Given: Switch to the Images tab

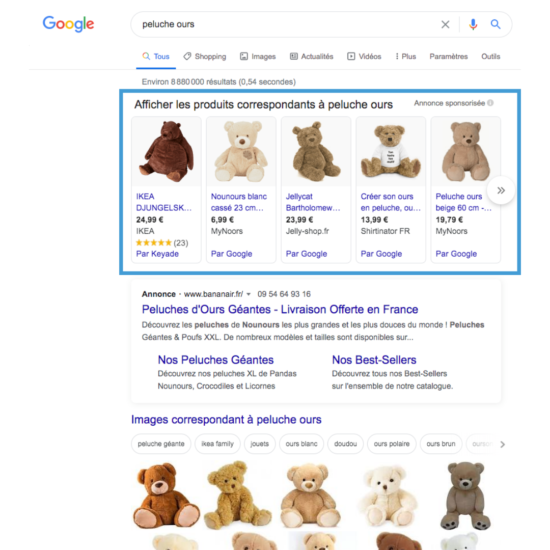Looking at the screenshot, I should [258, 56].
